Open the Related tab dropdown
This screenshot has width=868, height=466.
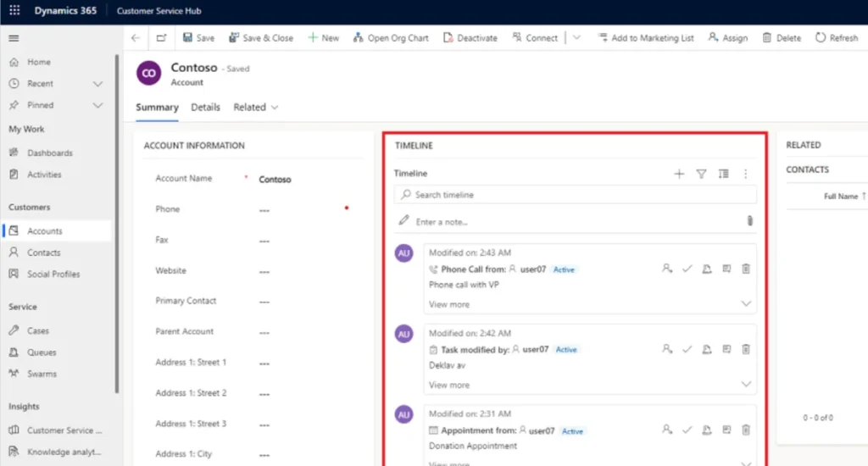[x=256, y=108]
